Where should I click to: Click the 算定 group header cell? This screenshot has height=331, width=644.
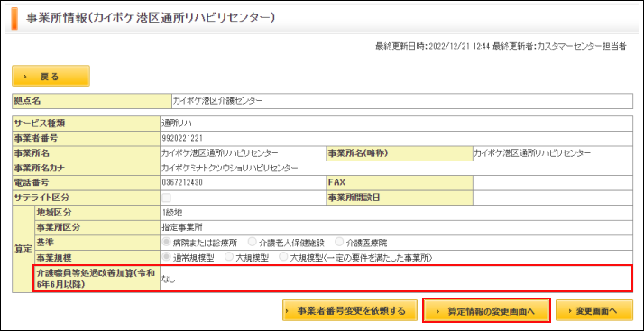click(23, 249)
